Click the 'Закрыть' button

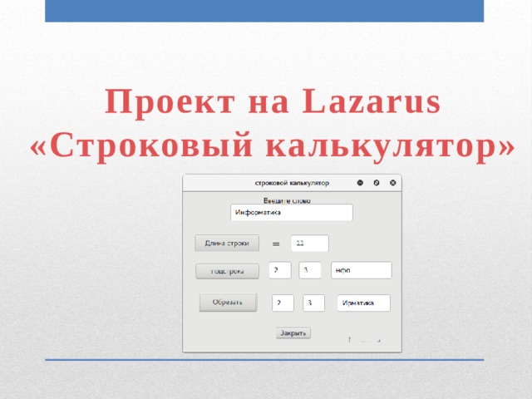[293, 333]
